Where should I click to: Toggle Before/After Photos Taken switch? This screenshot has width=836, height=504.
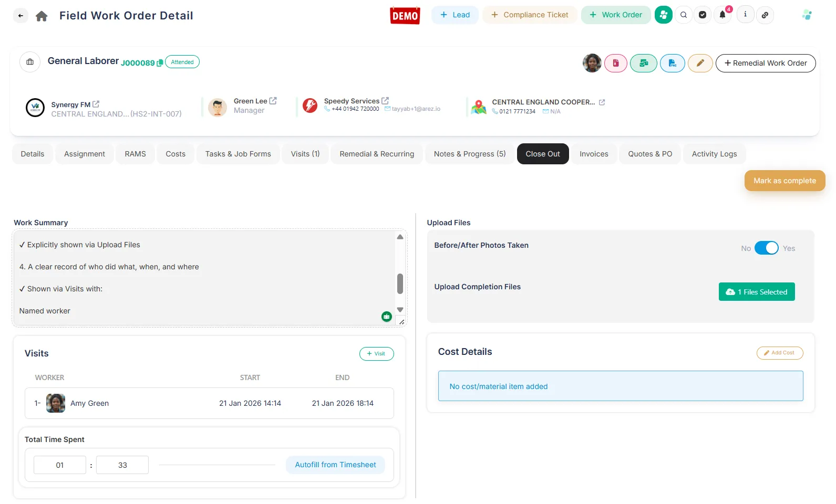pos(766,248)
